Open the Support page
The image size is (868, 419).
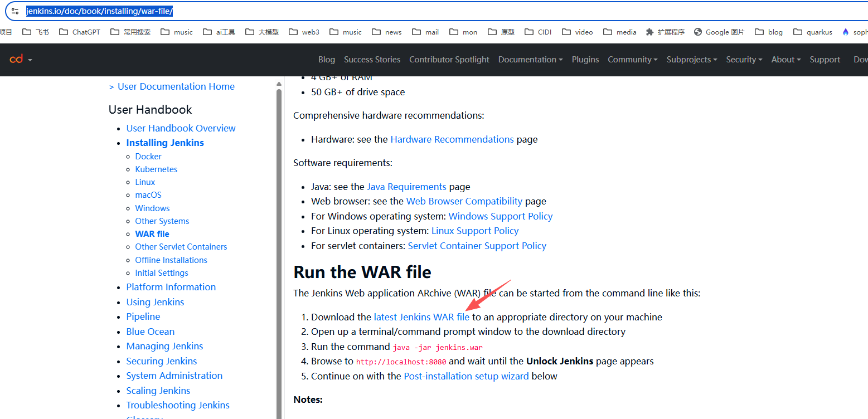(x=825, y=60)
